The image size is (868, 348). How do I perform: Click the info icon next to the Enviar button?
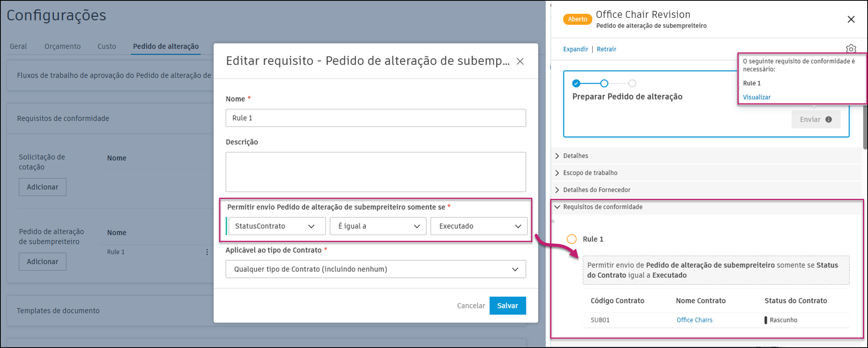[x=828, y=119]
